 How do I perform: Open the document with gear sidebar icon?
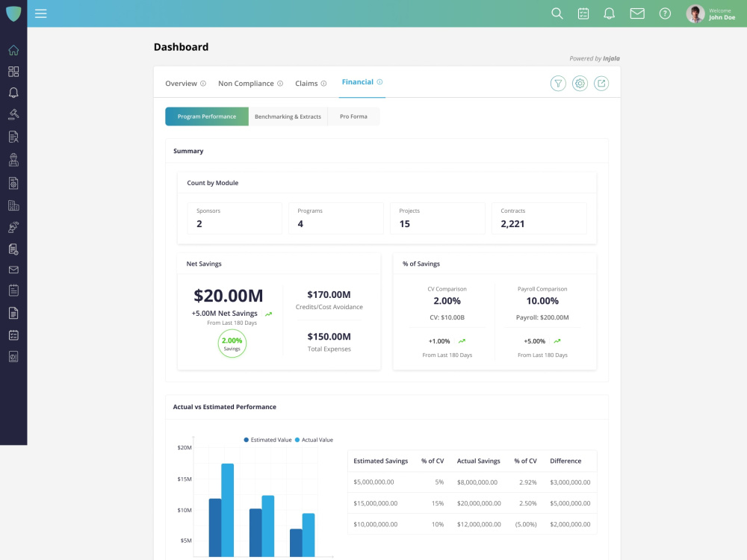tap(13, 183)
